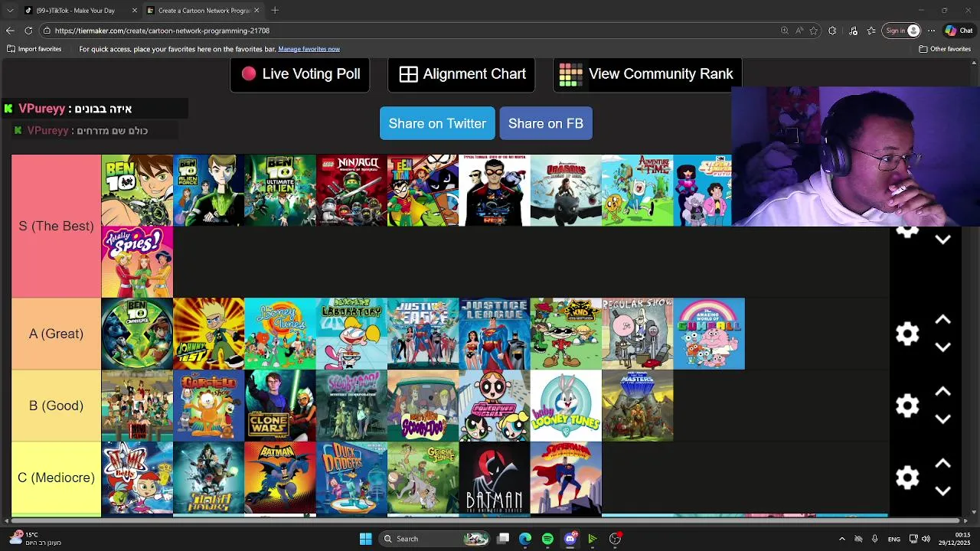Select the Create a Cartoon Network Programming tab
The height and width of the screenshot is (551, 980).
point(204,11)
